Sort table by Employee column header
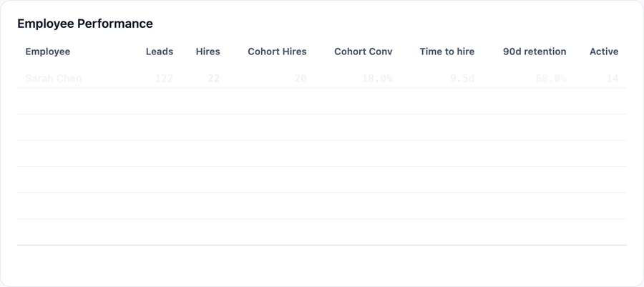 48,52
